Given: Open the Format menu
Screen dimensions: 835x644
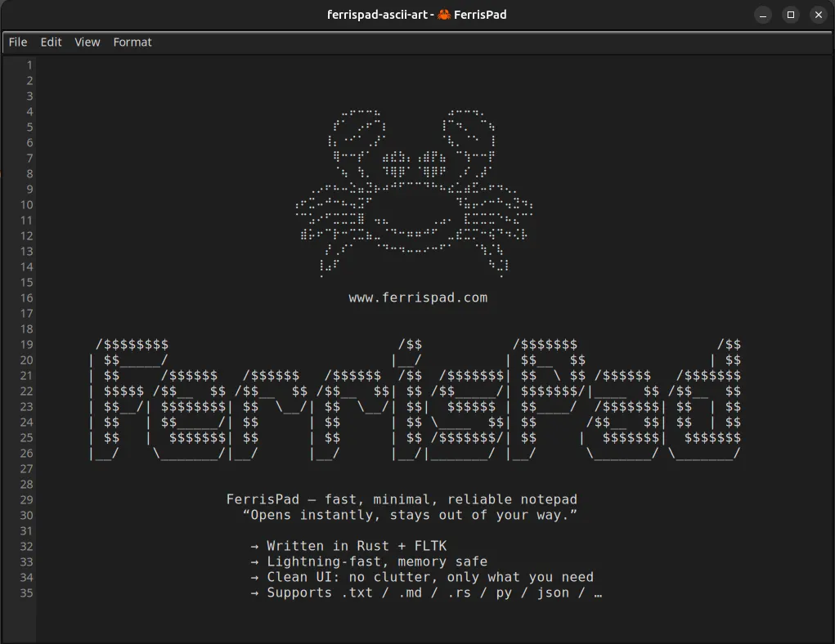Looking at the screenshot, I should coord(132,42).
